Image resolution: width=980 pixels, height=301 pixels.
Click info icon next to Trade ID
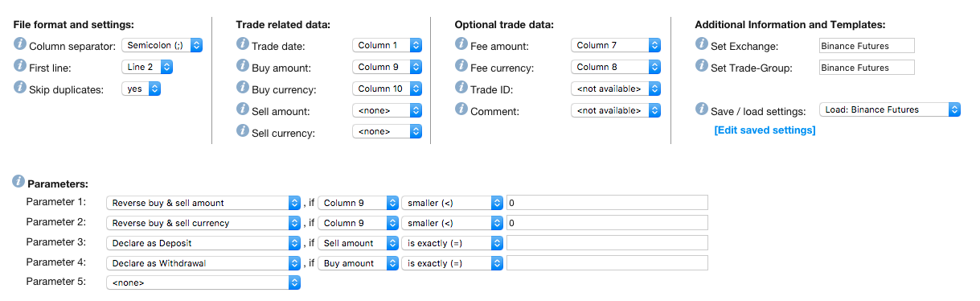[x=461, y=88]
